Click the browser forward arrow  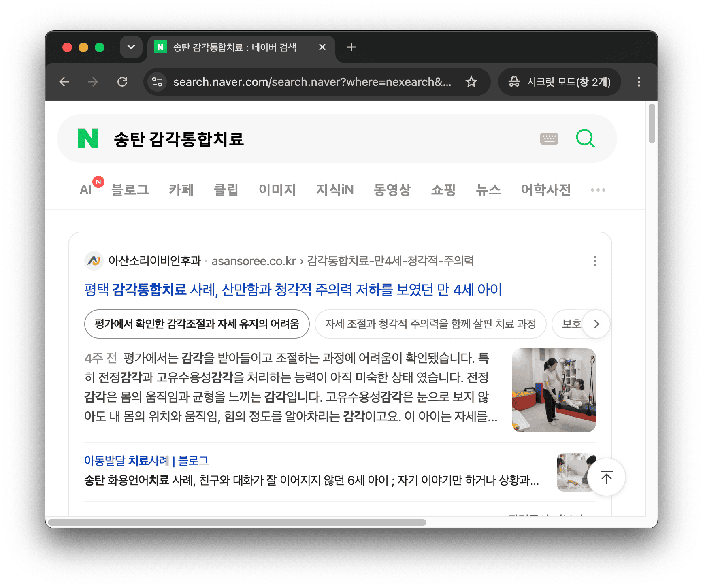(x=93, y=82)
